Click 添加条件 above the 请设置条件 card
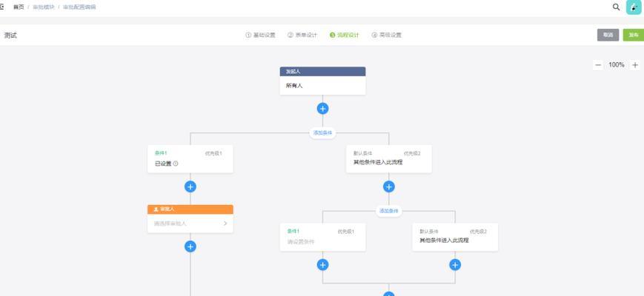Image resolution: width=644 pixels, height=296 pixels. click(388, 211)
